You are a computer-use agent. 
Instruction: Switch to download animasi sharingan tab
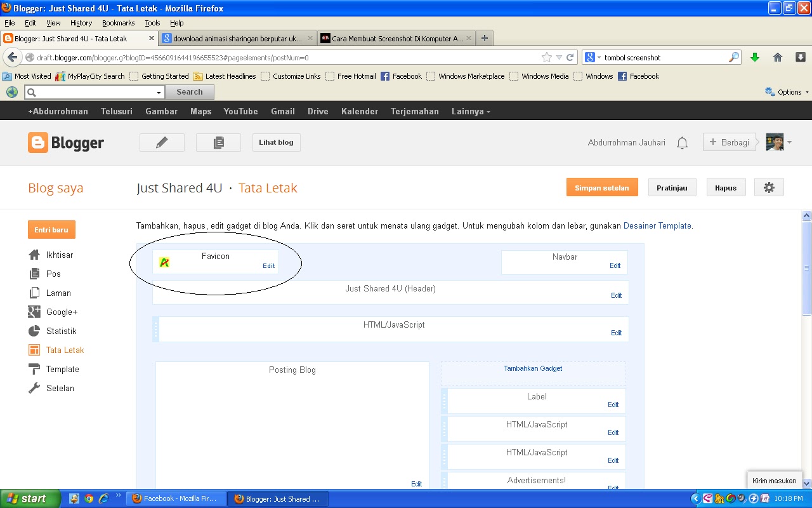coord(237,38)
